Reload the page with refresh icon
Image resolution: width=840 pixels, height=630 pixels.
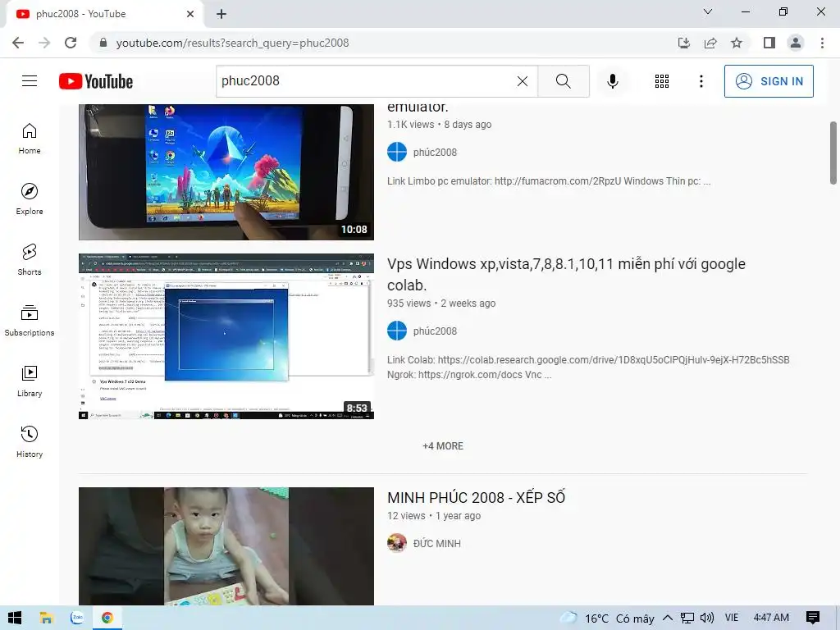coord(71,43)
